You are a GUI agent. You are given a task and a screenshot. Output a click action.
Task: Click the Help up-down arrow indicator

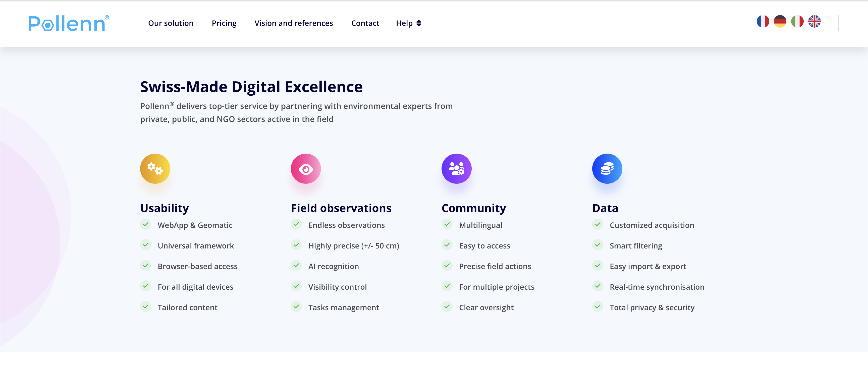[419, 23]
